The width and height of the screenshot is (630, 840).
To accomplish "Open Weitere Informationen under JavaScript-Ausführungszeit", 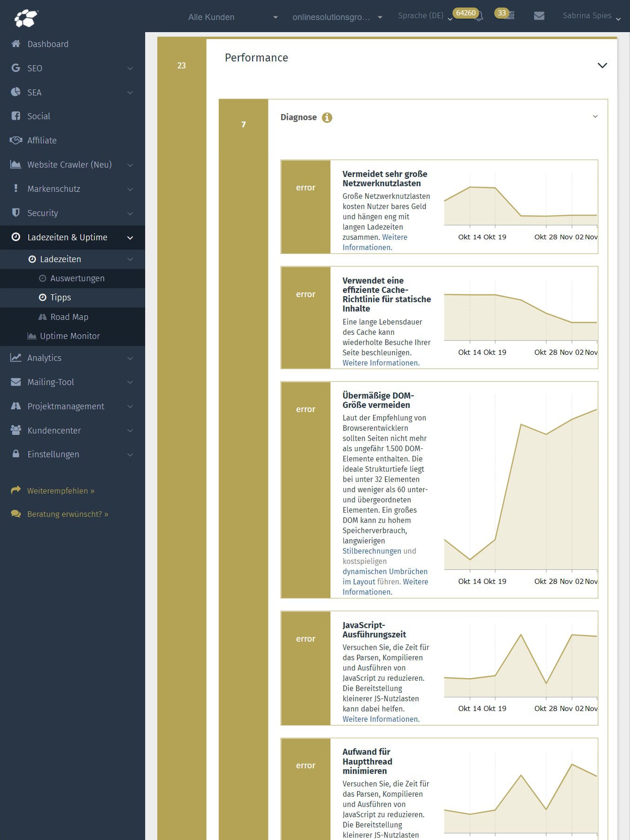I will [x=381, y=719].
